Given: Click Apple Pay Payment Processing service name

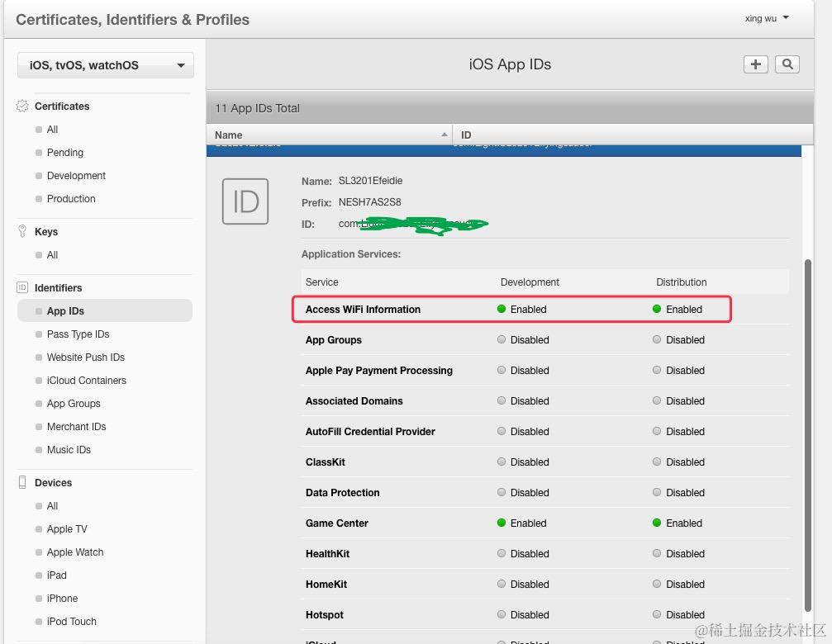Looking at the screenshot, I should click(x=379, y=371).
